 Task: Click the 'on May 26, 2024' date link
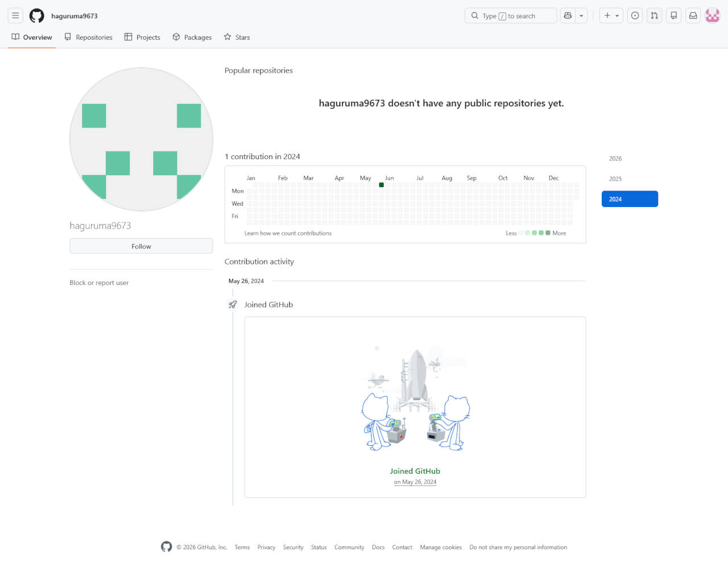[x=415, y=482]
